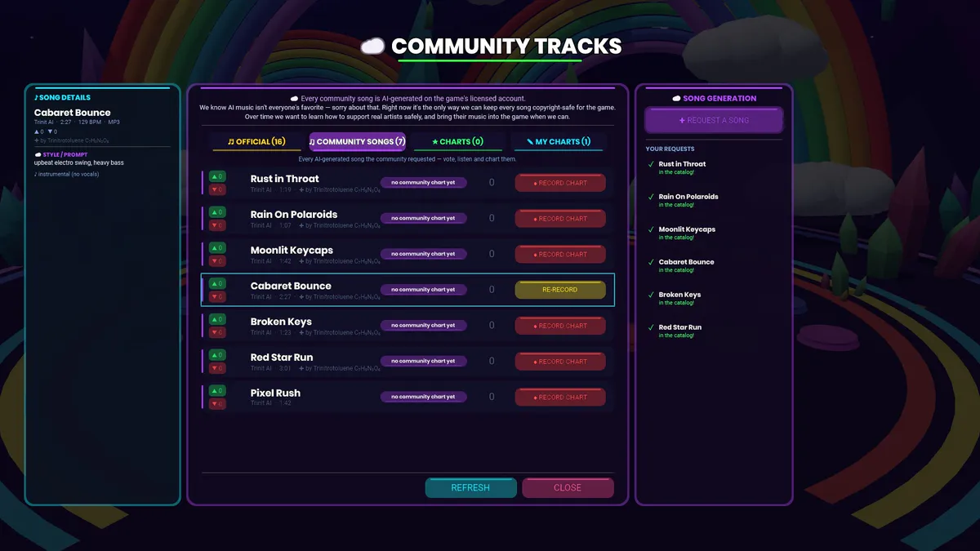Select the Rust in Throat song title

[285, 179]
